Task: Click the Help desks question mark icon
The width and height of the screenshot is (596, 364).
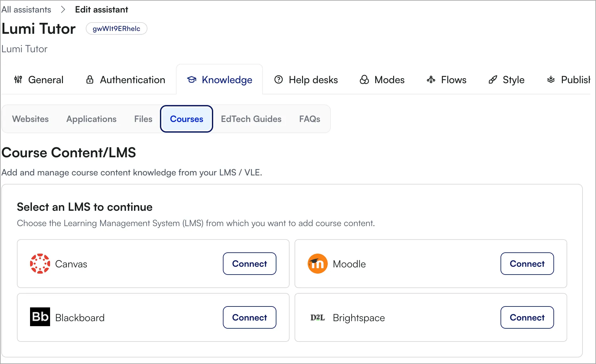Action: pos(279,80)
